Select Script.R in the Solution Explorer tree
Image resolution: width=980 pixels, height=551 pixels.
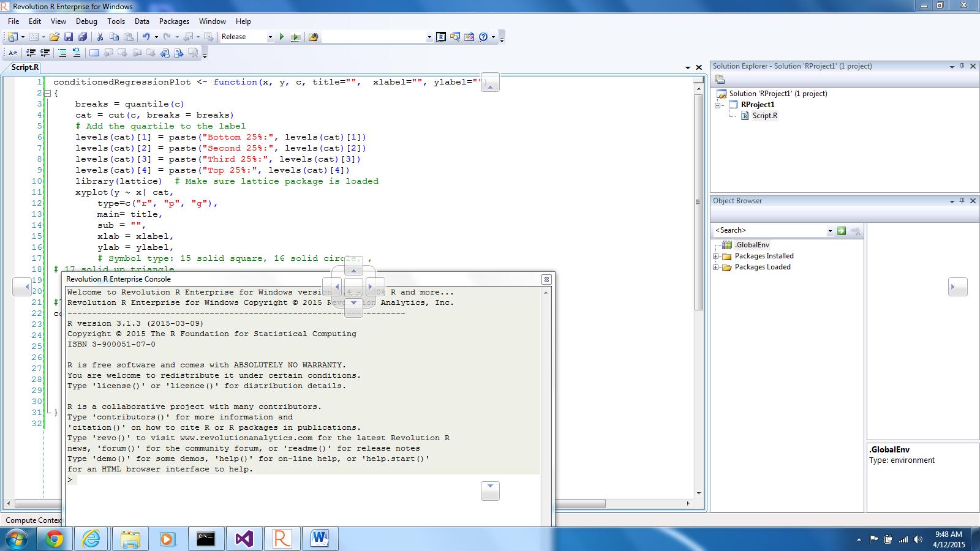(x=764, y=115)
